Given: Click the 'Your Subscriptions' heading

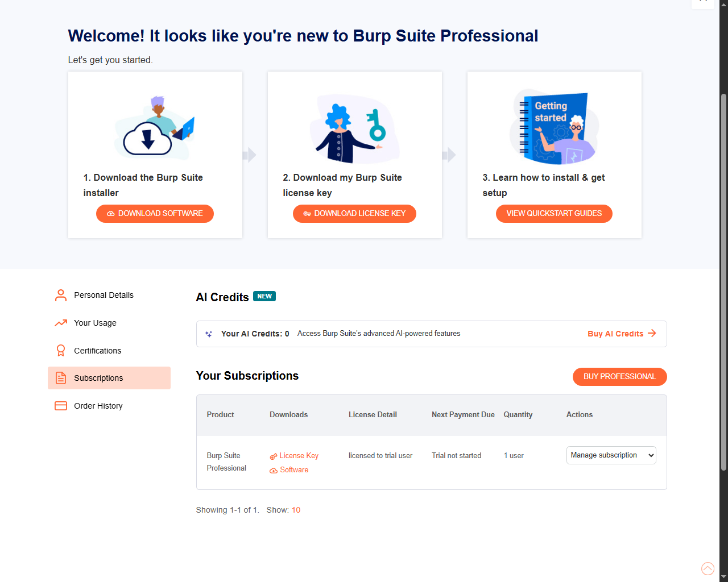Looking at the screenshot, I should 247,376.
